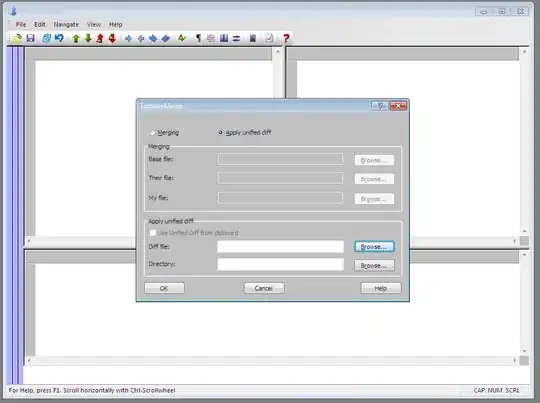Click into the Diff file input field
Image resolution: width=540 pixels, height=403 pixels.
[280, 247]
